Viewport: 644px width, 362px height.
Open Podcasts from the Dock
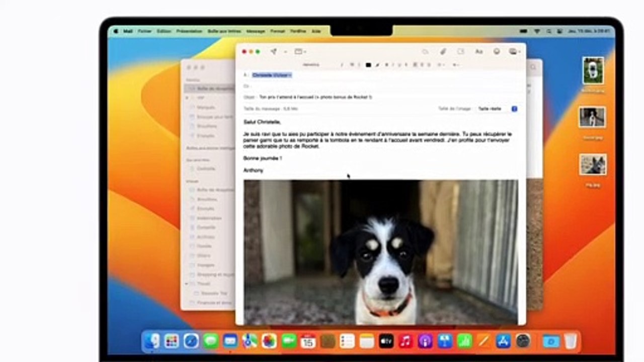(425, 341)
